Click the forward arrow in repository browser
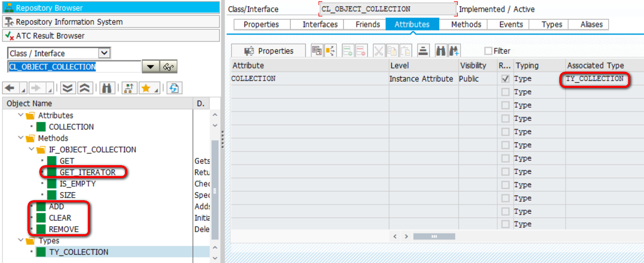This screenshot has height=263, width=644. (x=35, y=88)
